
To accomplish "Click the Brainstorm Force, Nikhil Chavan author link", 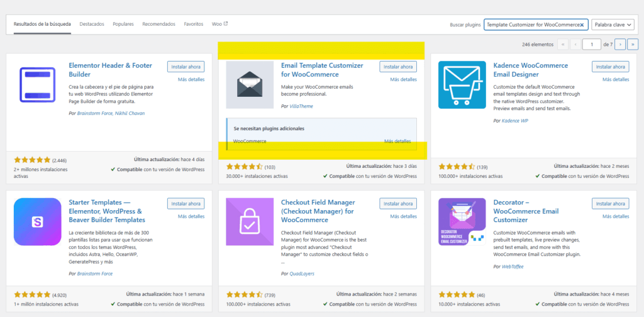I will coord(111,113).
